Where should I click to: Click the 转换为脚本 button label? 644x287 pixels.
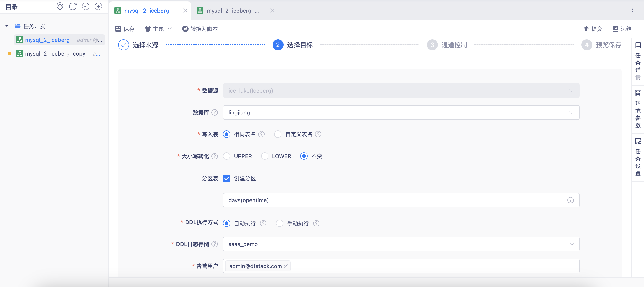click(204, 29)
